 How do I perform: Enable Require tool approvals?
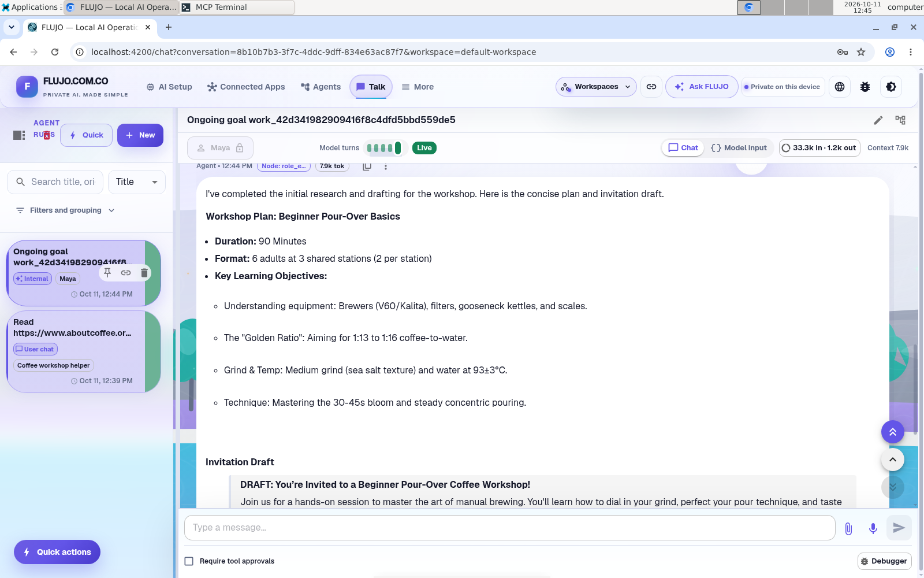click(189, 561)
